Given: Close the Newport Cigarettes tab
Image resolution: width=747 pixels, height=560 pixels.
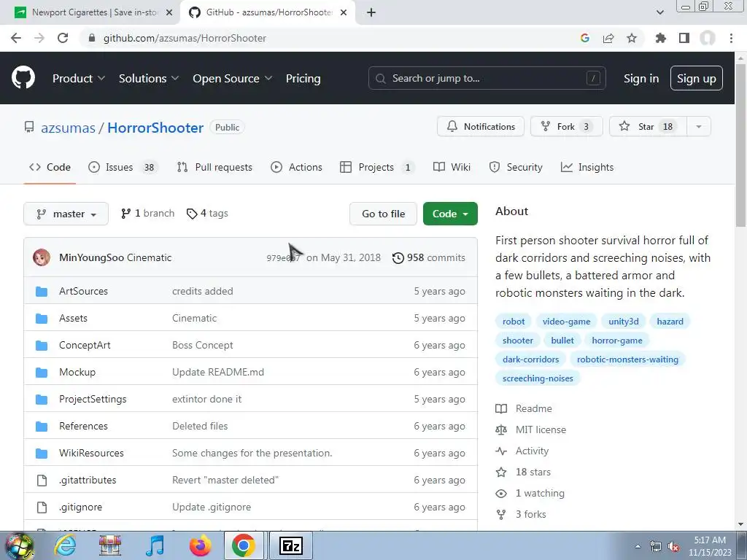Looking at the screenshot, I should tap(169, 12).
